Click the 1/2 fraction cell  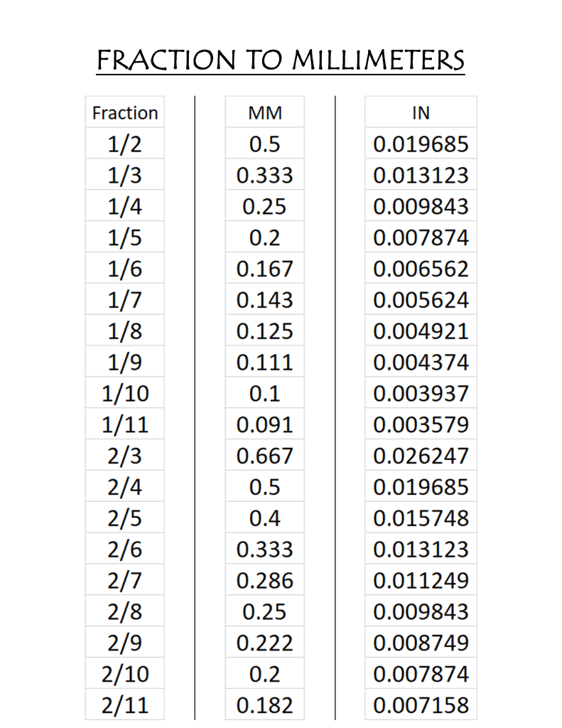125,143
